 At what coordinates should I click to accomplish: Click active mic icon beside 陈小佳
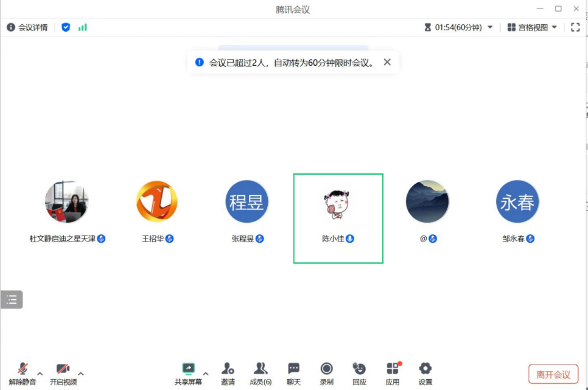click(350, 239)
